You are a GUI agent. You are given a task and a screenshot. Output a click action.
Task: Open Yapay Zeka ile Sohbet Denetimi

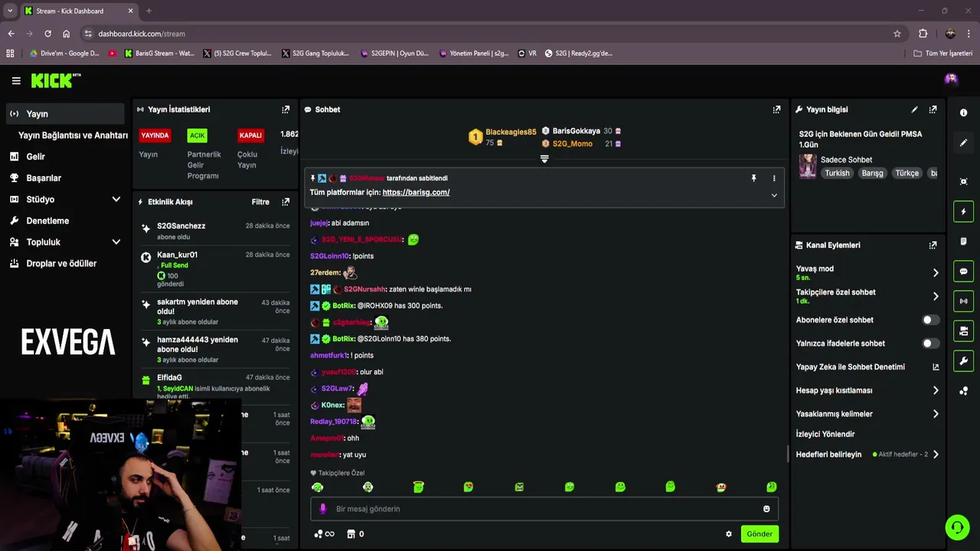tap(867, 367)
